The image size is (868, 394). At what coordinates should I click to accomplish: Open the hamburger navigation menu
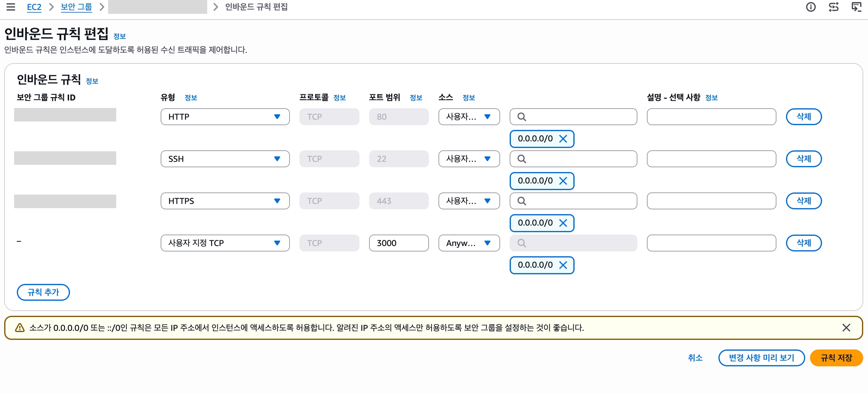coord(11,7)
